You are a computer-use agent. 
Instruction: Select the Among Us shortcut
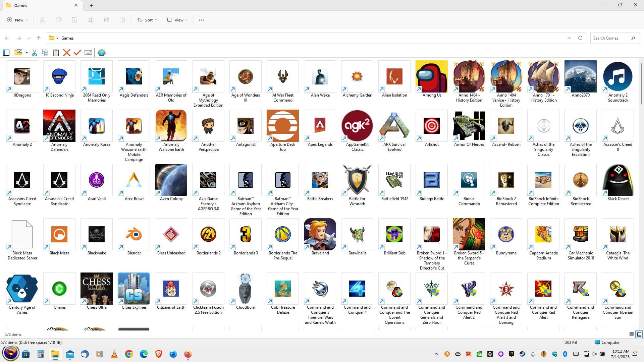(x=432, y=79)
